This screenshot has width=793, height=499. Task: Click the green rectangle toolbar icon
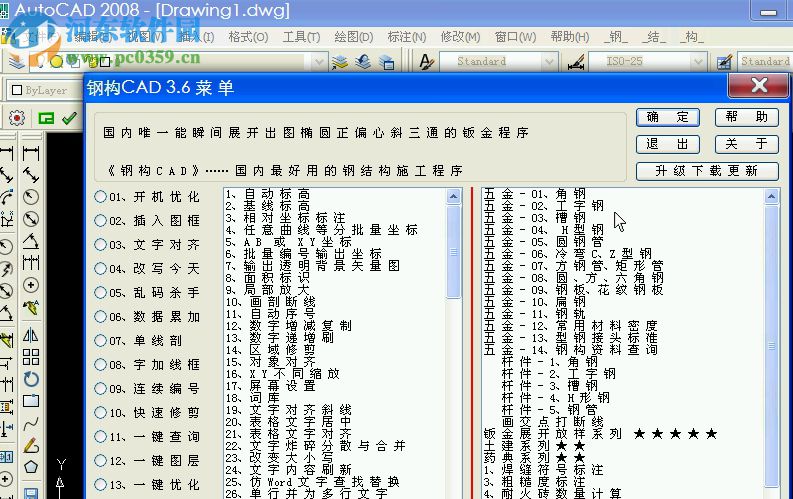[x=46, y=118]
